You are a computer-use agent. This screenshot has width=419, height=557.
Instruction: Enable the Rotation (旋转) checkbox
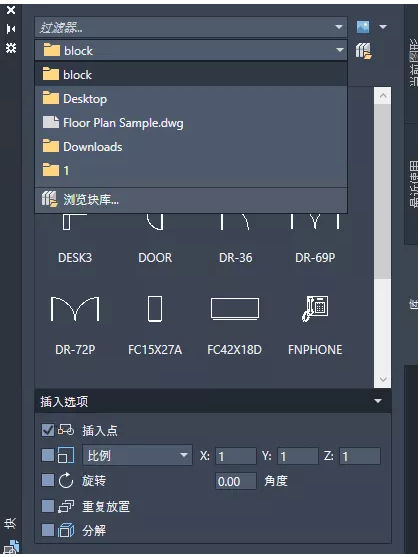48,480
